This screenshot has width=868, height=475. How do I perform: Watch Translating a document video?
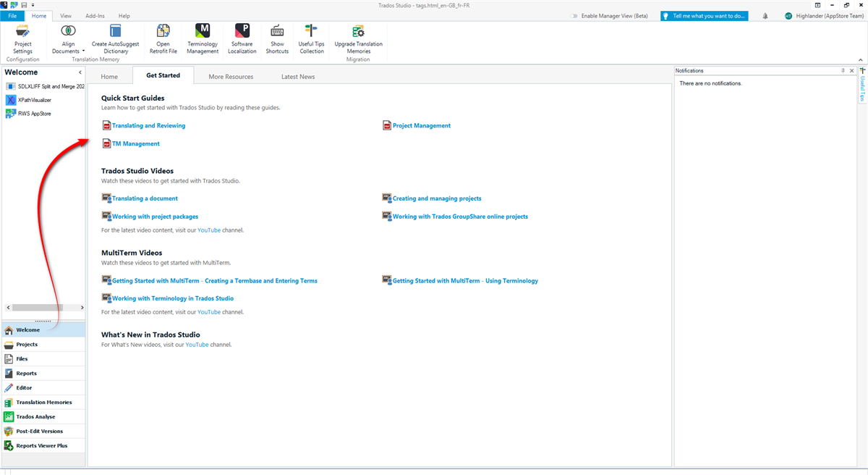pyautogui.click(x=145, y=198)
